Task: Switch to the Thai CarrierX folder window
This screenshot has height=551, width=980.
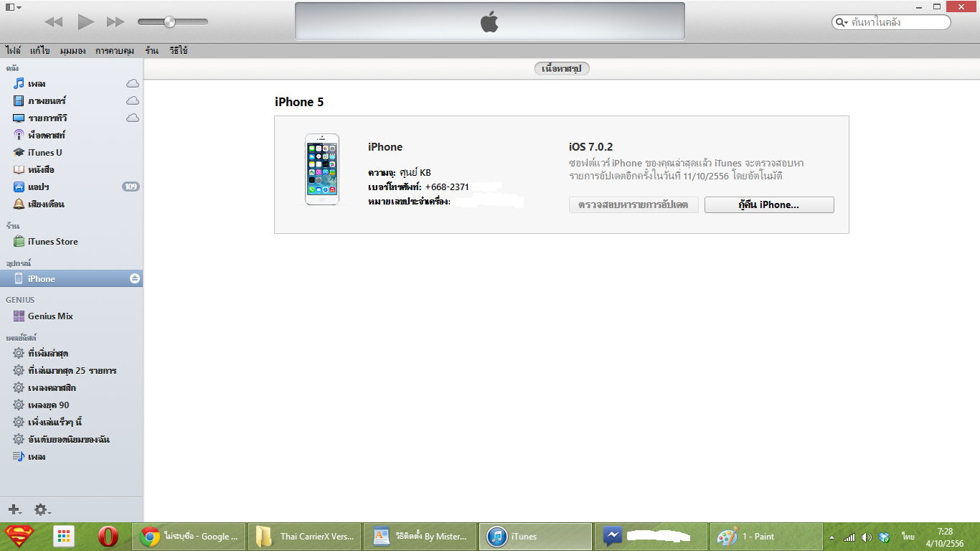Action: coord(305,537)
